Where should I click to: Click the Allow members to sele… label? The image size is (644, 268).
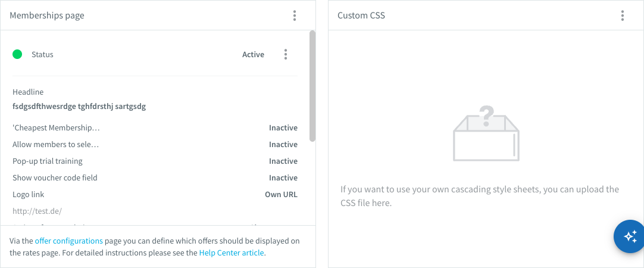tap(56, 145)
